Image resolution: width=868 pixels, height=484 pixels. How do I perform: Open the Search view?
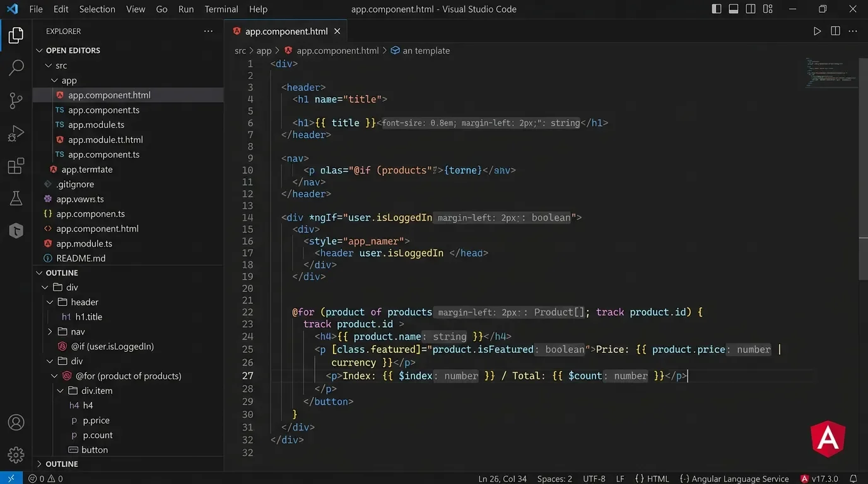tap(16, 67)
